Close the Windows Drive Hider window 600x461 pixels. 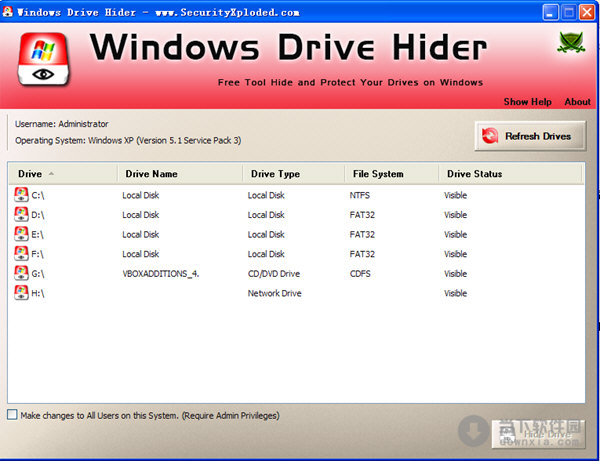click(x=587, y=12)
